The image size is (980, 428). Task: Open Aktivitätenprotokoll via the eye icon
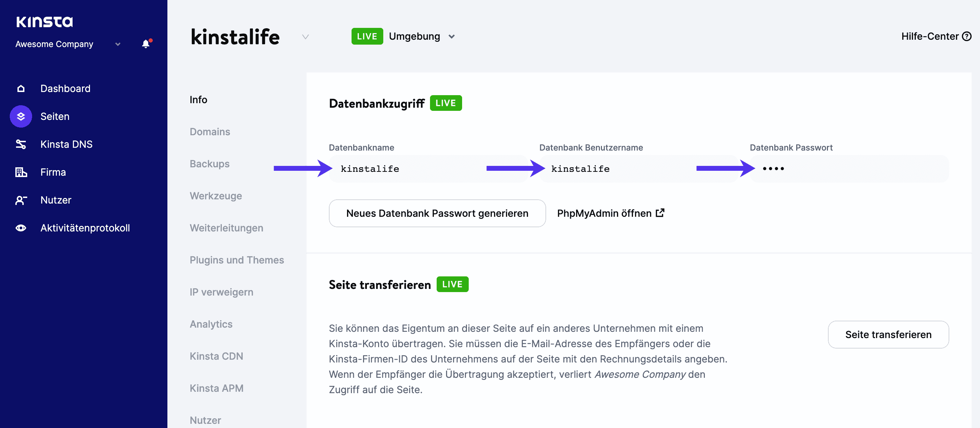(21, 228)
